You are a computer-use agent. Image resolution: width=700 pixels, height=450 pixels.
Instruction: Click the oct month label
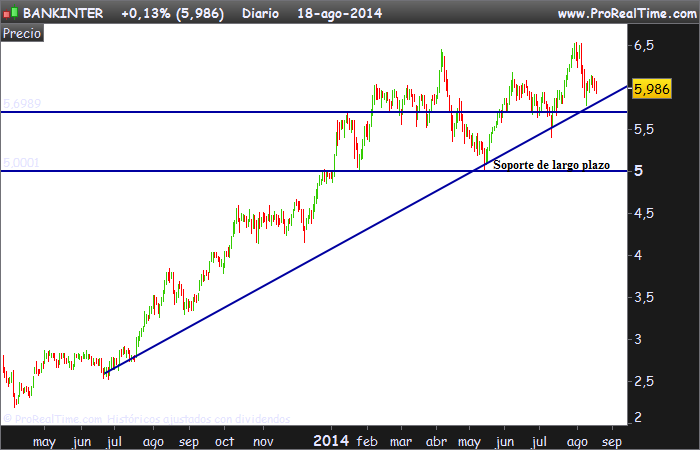pyautogui.click(x=224, y=442)
